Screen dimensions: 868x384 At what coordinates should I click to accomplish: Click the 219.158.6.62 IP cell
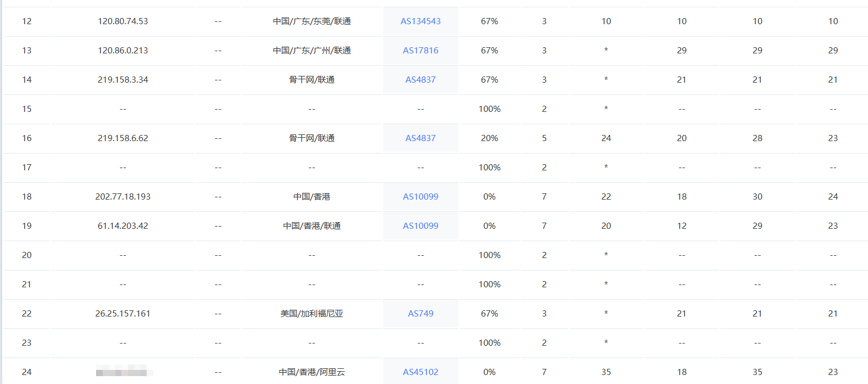pyautogui.click(x=123, y=138)
